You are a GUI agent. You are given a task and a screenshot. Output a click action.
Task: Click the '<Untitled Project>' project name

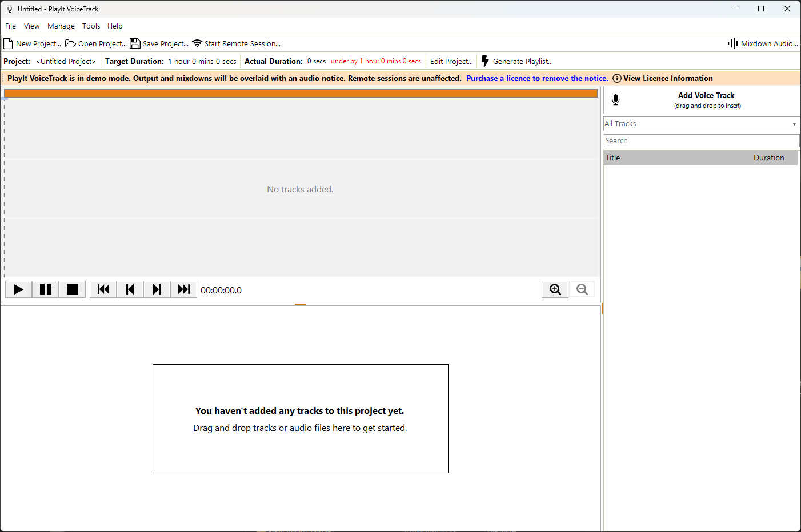pyautogui.click(x=66, y=61)
